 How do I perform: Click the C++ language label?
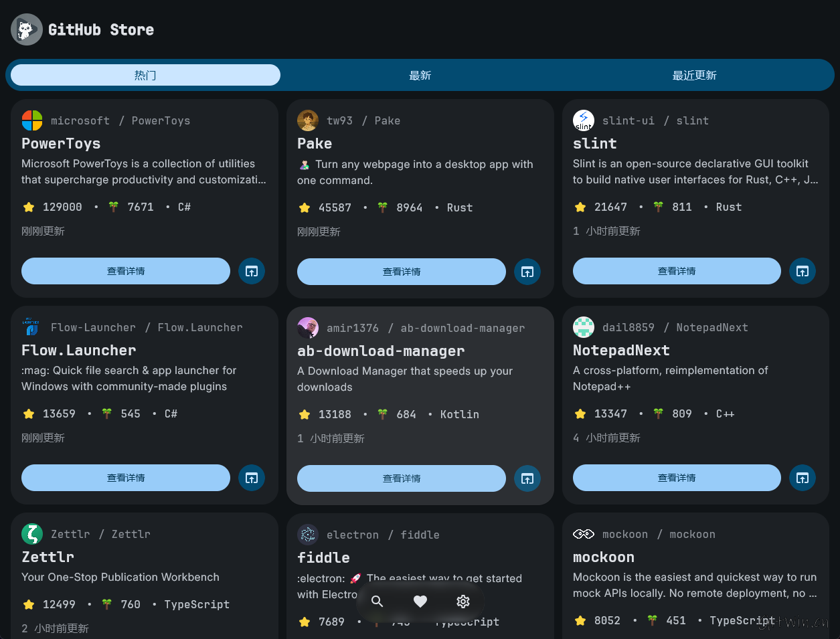pos(726,414)
